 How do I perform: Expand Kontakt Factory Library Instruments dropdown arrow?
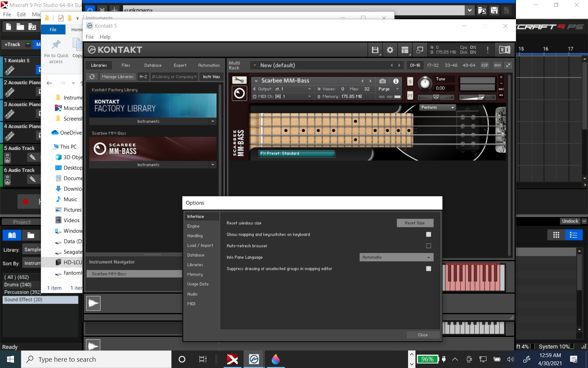[x=213, y=121]
